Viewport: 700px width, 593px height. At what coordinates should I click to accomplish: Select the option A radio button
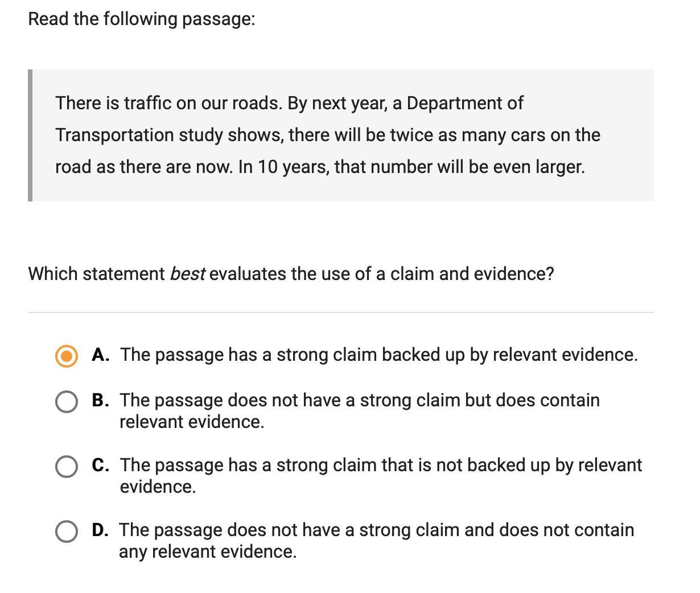point(67,356)
